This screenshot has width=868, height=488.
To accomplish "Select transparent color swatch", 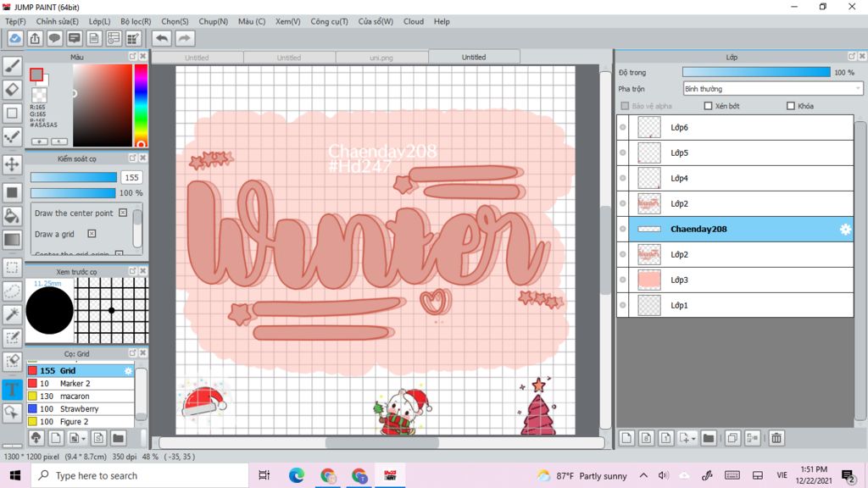I will [39, 95].
